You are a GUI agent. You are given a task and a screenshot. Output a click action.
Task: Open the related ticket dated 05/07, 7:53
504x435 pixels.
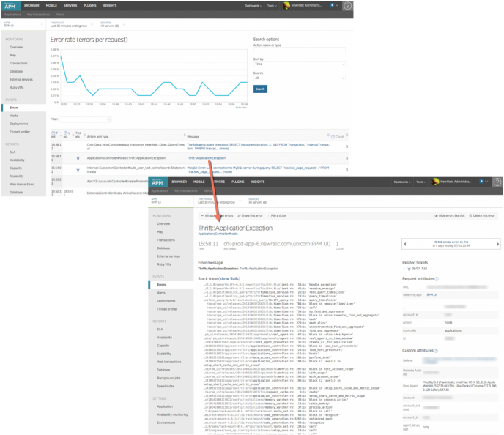[x=418, y=269]
